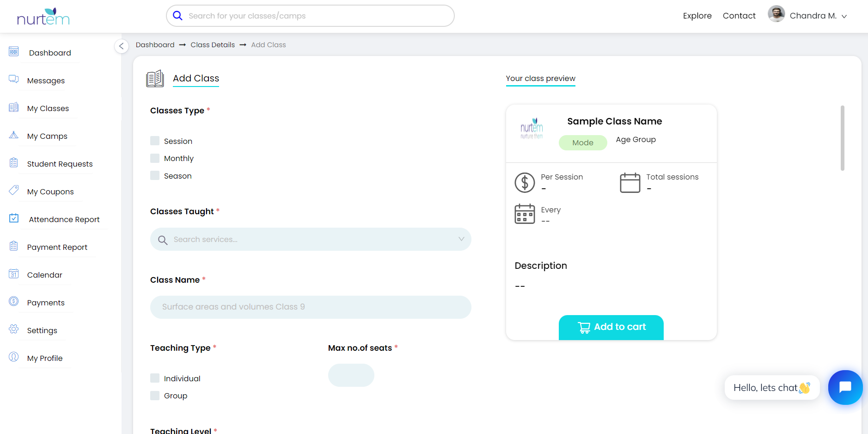The width and height of the screenshot is (868, 434).
Task: Click the Attendance Report icon
Action: [x=13, y=218]
